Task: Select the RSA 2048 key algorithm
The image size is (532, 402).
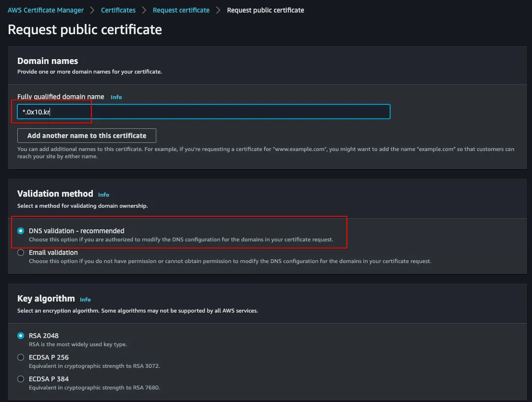Action: click(21, 336)
